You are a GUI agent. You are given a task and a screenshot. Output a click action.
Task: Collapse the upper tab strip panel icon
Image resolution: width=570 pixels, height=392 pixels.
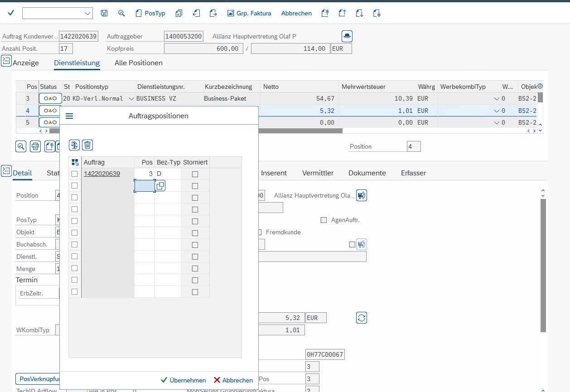(6, 61)
